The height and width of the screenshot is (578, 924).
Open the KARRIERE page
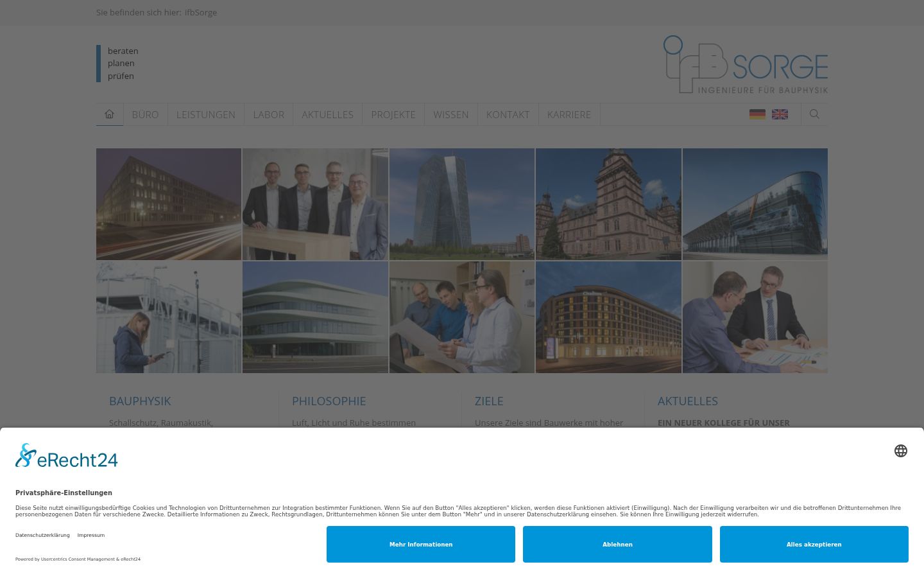[x=569, y=114]
